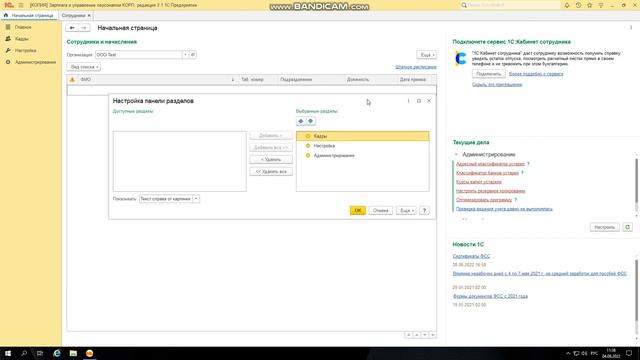Open the Ещё menu above the employee table
This screenshot has height=360, width=640.
pos(427,55)
